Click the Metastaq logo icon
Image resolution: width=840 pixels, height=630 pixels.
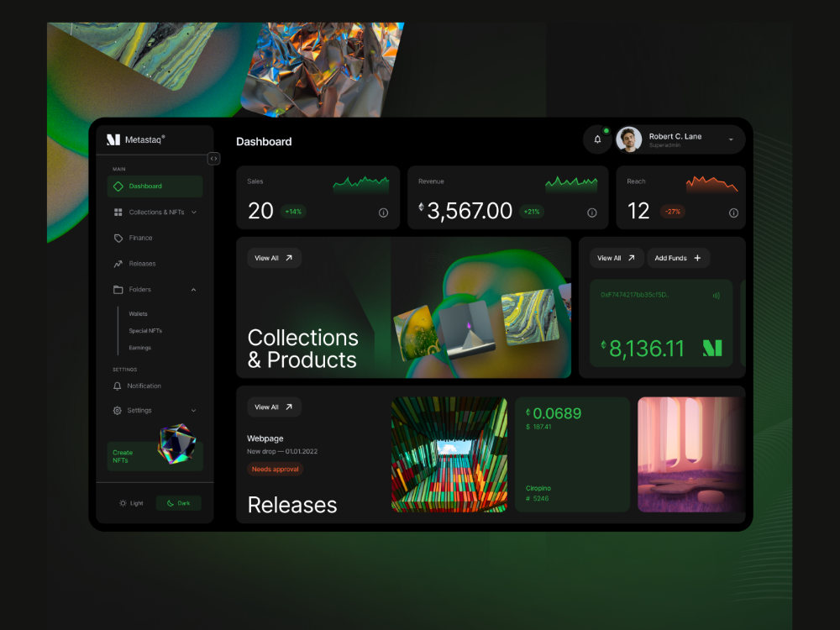coord(113,139)
